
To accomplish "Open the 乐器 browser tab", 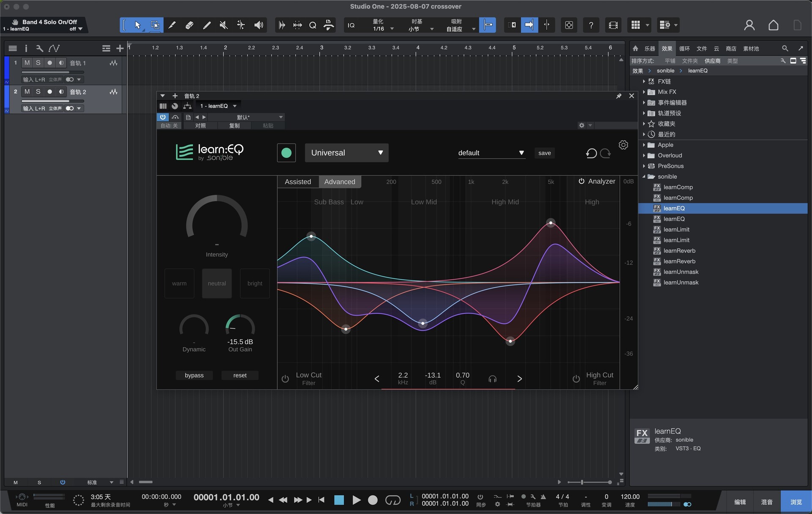I will pos(650,49).
